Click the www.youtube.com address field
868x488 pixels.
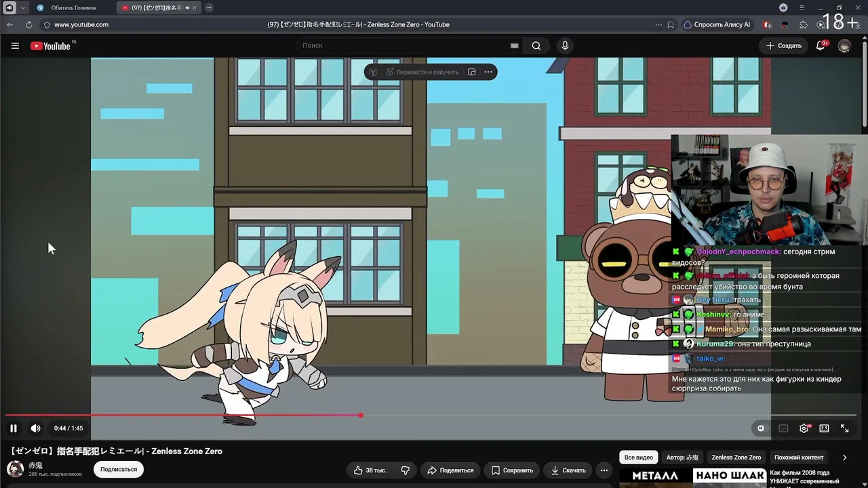coord(81,24)
